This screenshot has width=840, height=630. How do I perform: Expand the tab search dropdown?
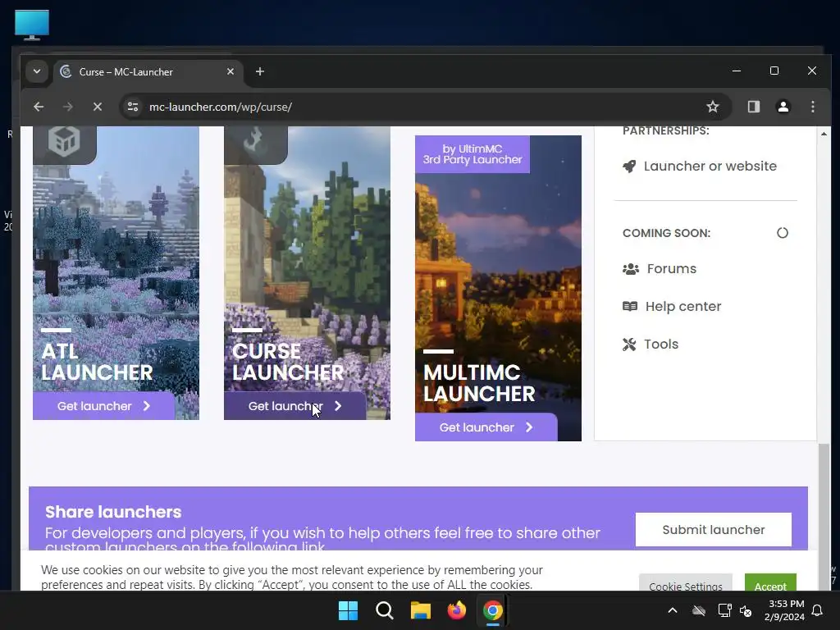coord(36,71)
